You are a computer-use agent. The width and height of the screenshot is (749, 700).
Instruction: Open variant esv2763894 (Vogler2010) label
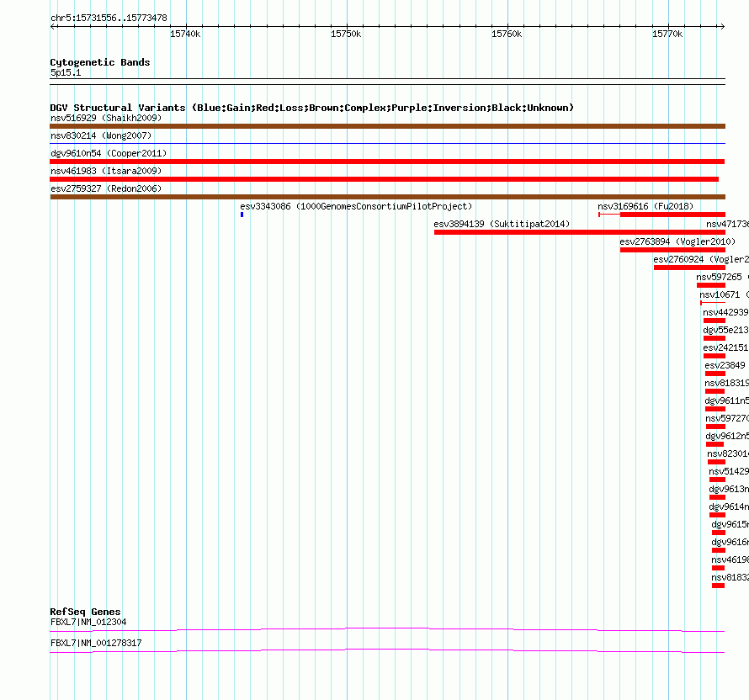(677, 241)
